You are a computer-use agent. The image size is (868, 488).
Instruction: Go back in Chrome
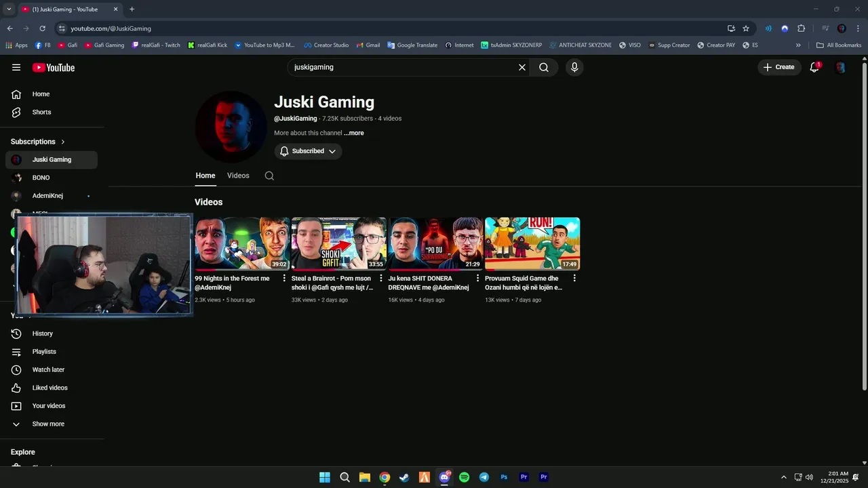click(9, 28)
